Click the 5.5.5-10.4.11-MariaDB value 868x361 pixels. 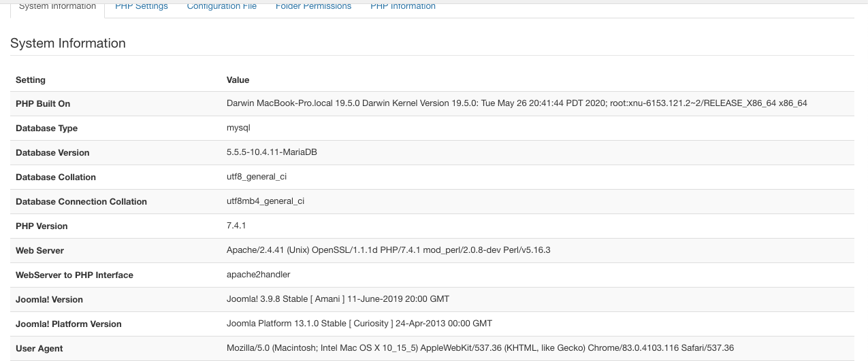click(272, 153)
